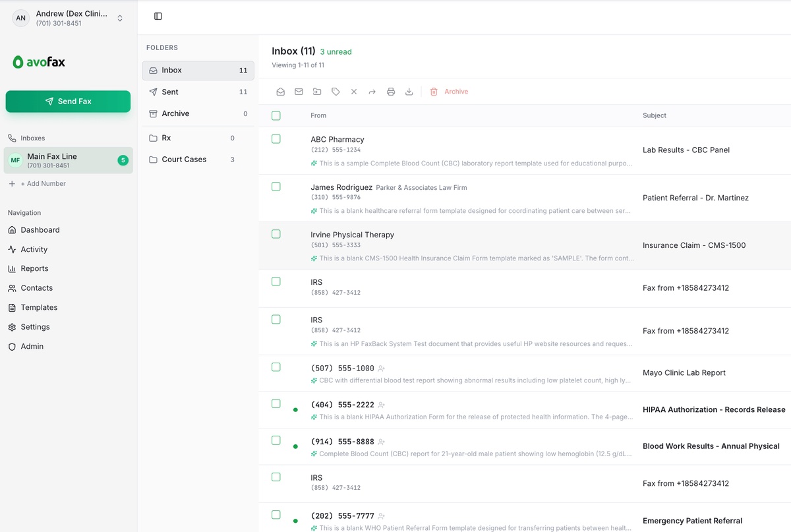Click the AN avatar in the account header
Image resolution: width=791 pixels, height=532 pixels.
(21, 18)
